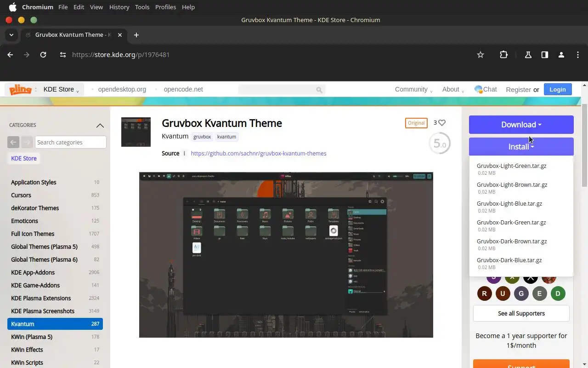588x368 pixels.
Task: Open the History menu
Action: click(x=119, y=7)
